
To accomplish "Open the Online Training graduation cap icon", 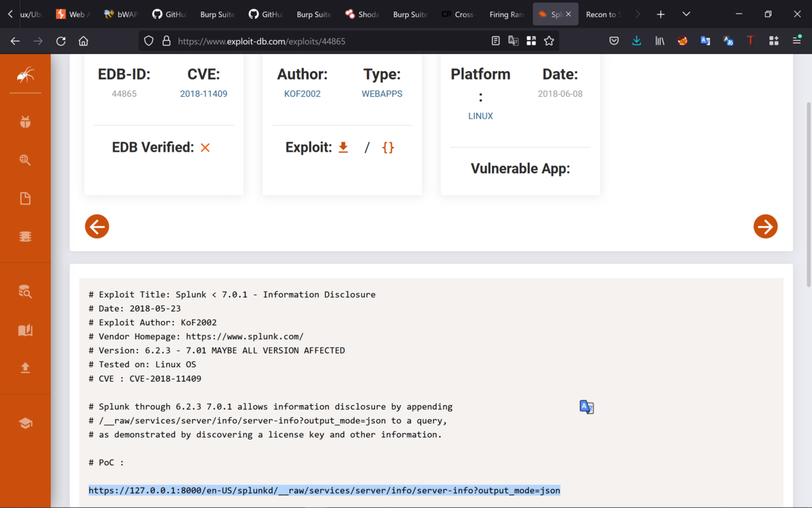I will click(25, 423).
